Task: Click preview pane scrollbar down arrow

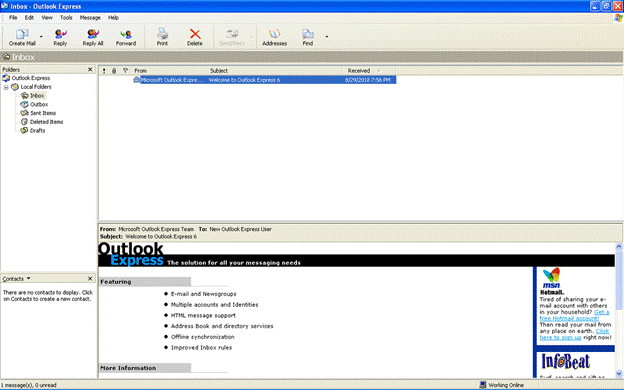Action: pyautogui.click(x=619, y=374)
